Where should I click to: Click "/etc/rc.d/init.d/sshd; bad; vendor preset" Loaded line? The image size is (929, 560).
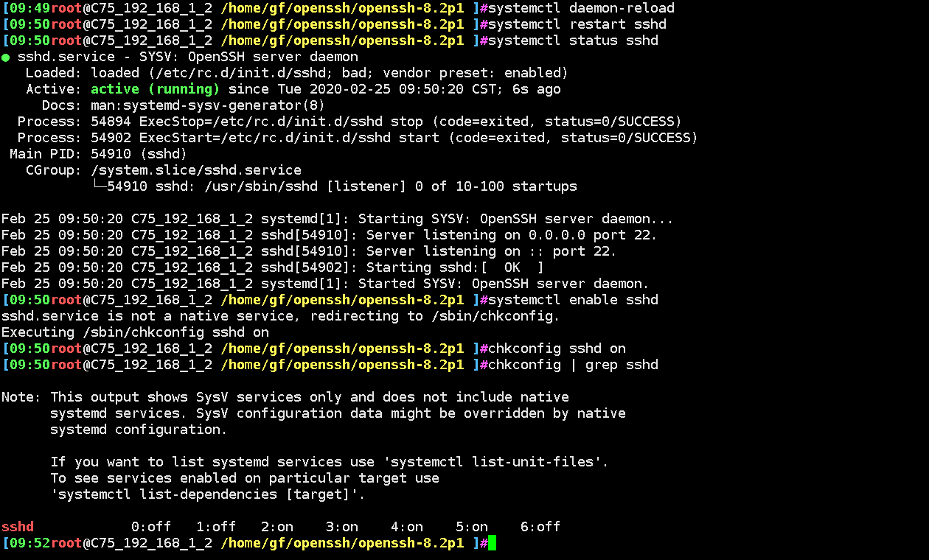[x=297, y=73]
